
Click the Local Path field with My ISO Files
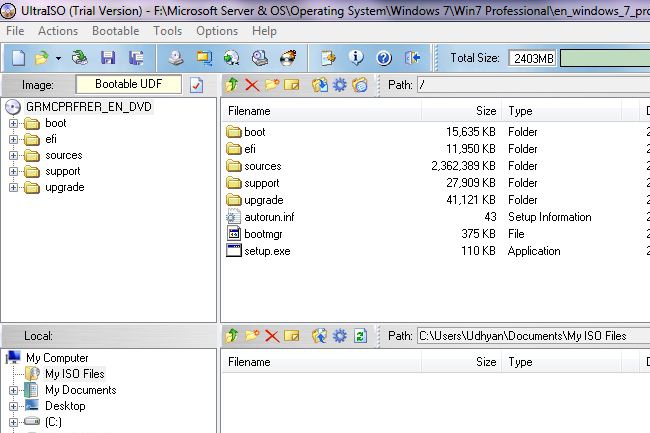[534, 336]
